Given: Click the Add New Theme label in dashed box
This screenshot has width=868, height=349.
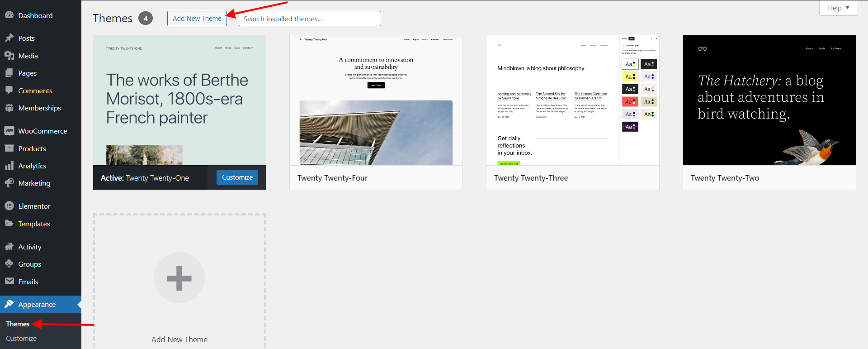Looking at the screenshot, I should point(179,339).
